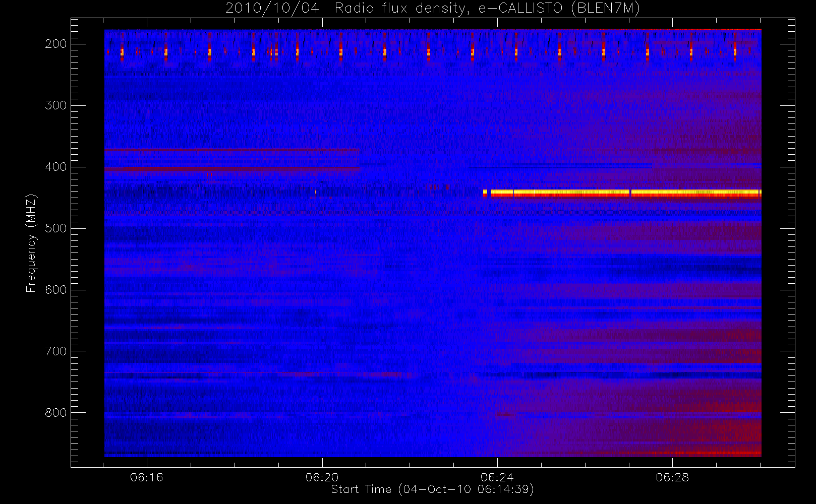Click the 800 frequency tick label

pos(55,413)
